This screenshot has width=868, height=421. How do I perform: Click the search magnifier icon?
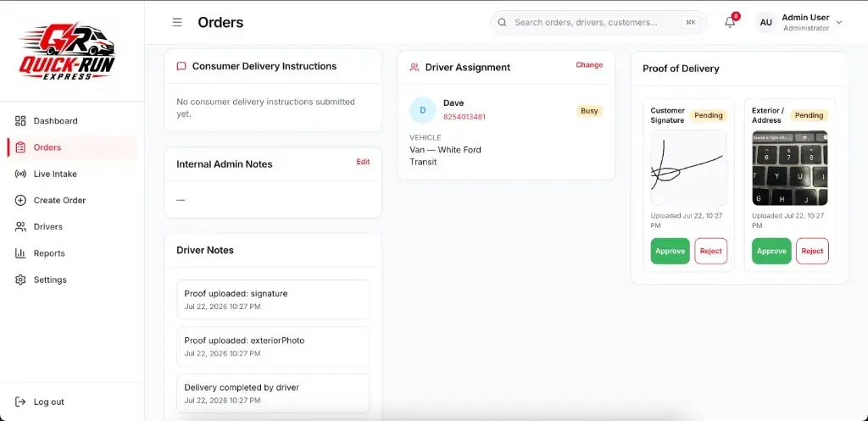pos(502,23)
